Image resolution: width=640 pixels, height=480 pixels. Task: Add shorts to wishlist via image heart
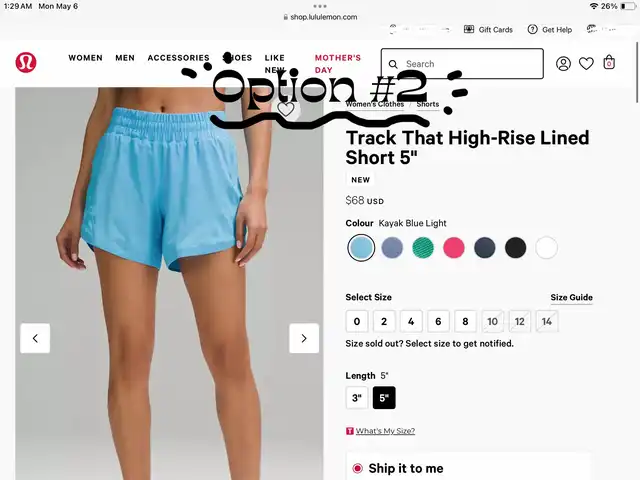(x=286, y=109)
